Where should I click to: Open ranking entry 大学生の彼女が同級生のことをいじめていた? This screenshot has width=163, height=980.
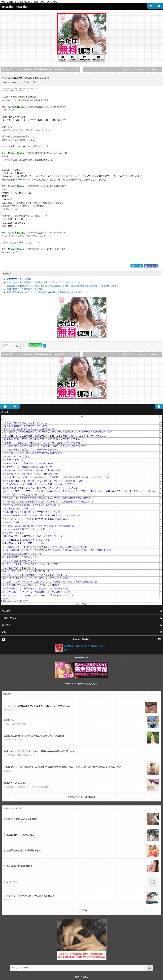26,422
